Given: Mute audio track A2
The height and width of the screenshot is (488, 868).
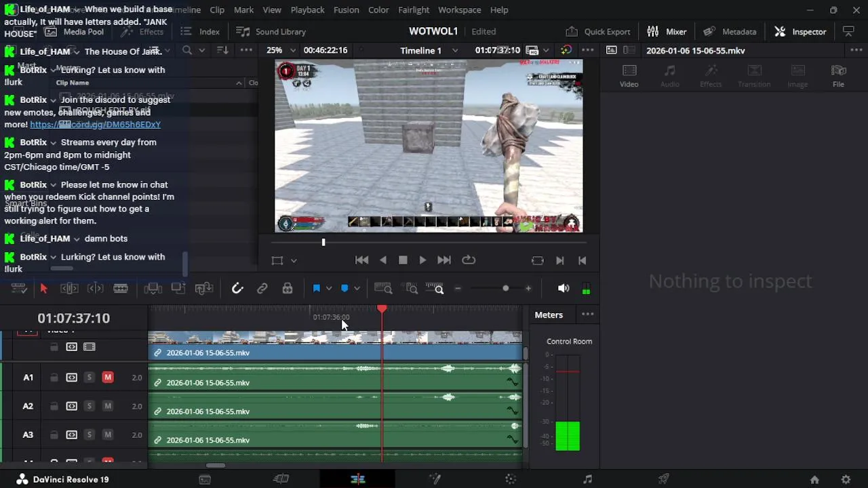Looking at the screenshot, I should point(108,406).
